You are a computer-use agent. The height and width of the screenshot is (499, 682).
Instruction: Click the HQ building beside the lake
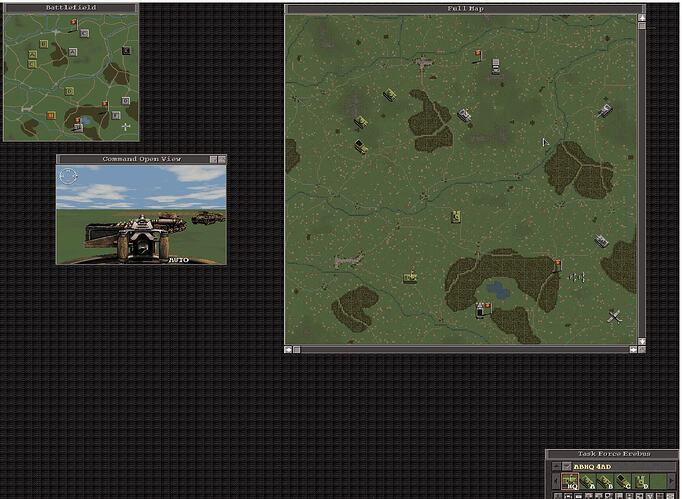(480, 310)
